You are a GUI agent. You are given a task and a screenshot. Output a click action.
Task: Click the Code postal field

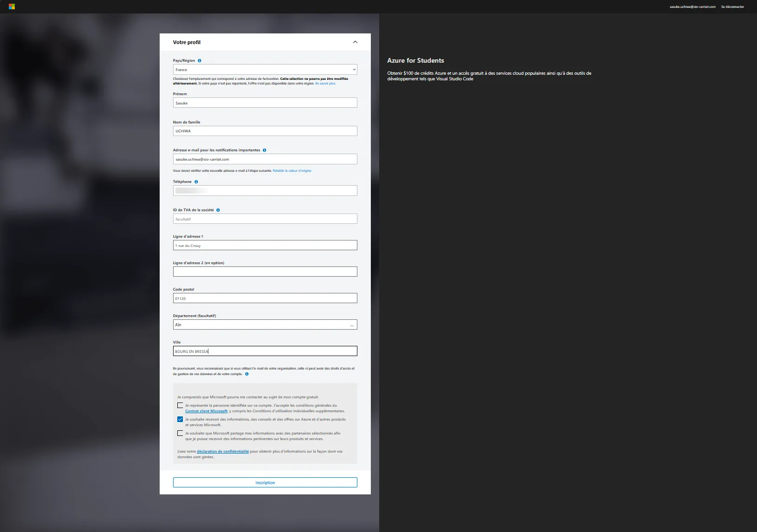click(x=265, y=298)
